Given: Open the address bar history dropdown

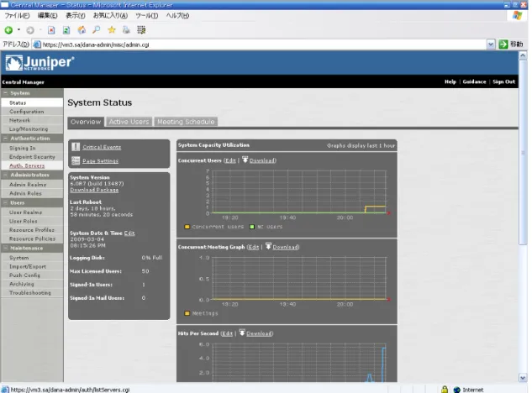Looking at the screenshot, I should (491, 44).
